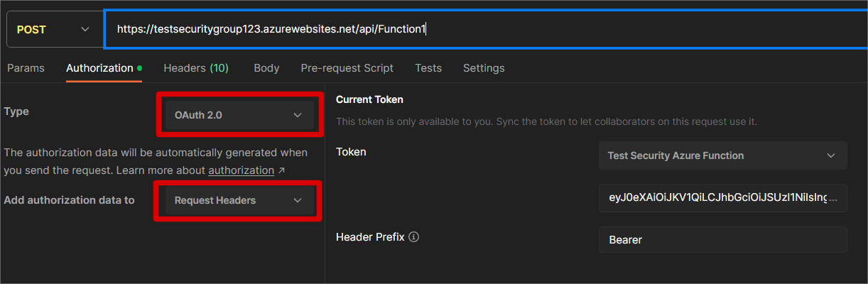Open the Pre-request Script tab
Image resolution: width=868 pixels, height=284 pixels.
click(347, 68)
